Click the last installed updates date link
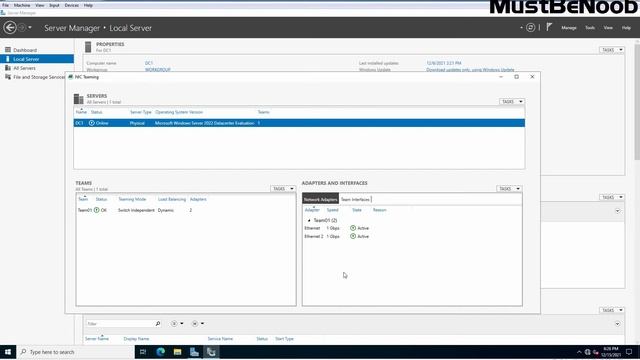Viewport: 640px width, 360px height. click(x=444, y=63)
